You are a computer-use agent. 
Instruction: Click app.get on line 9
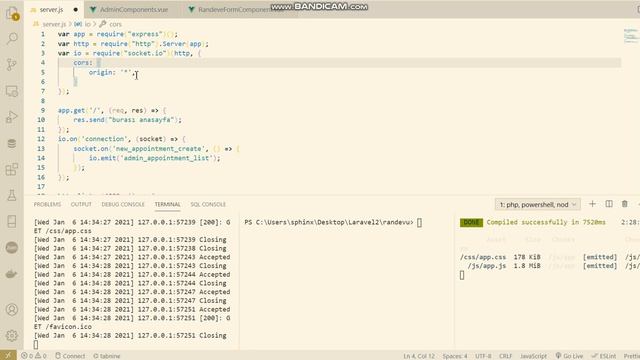[x=71, y=111]
